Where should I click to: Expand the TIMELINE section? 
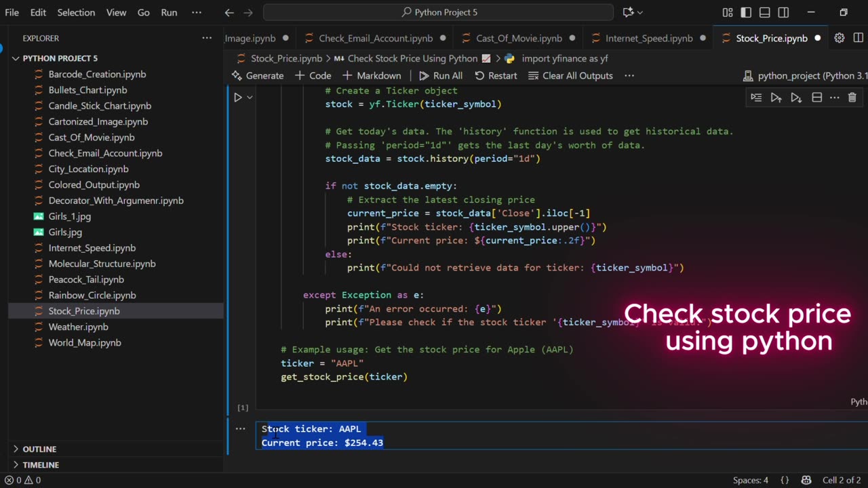click(41, 464)
